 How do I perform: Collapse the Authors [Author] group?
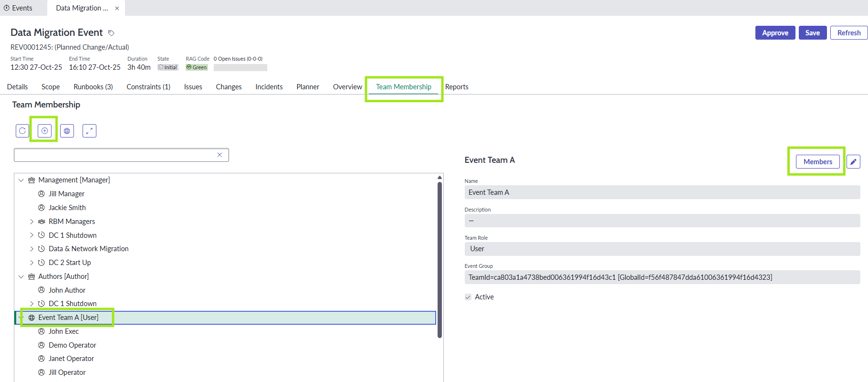21,276
